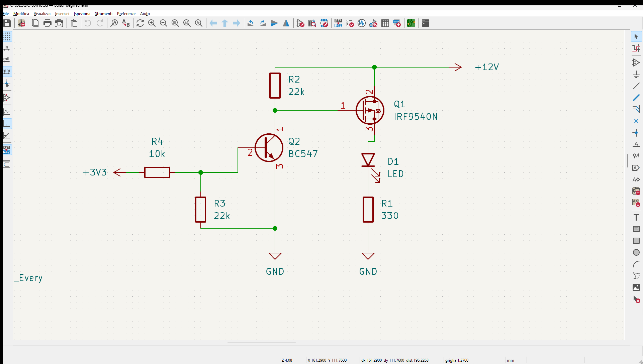
Task: Open the Visualizza menu
Action: click(x=42, y=14)
